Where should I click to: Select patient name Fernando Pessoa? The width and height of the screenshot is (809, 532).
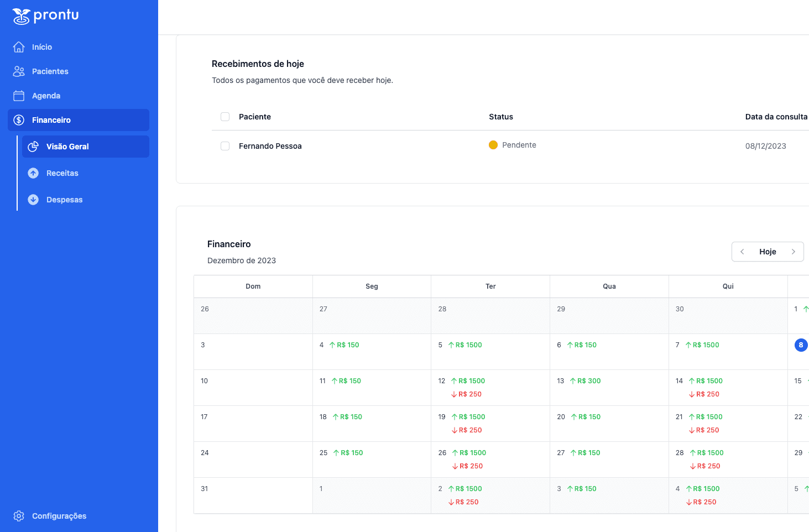(270, 146)
